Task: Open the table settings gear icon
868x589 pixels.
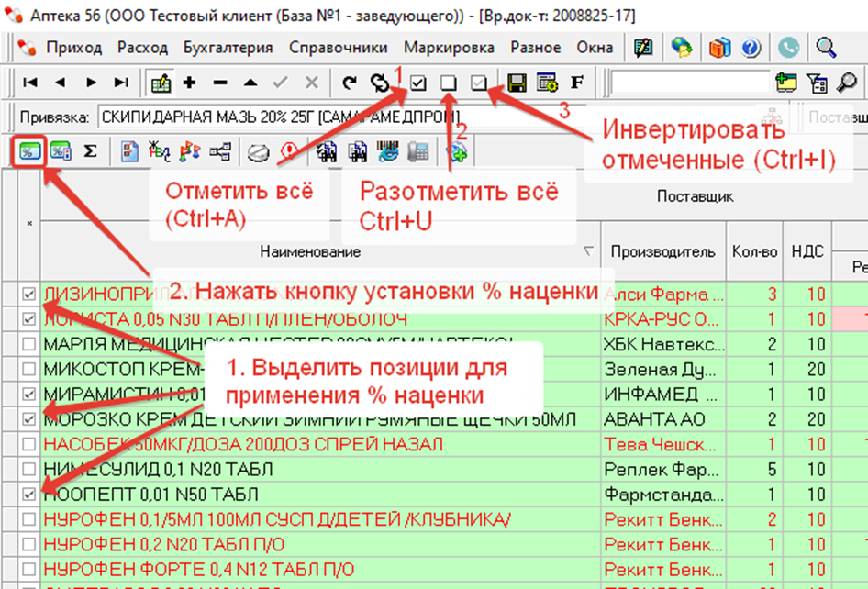Action: [547, 83]
